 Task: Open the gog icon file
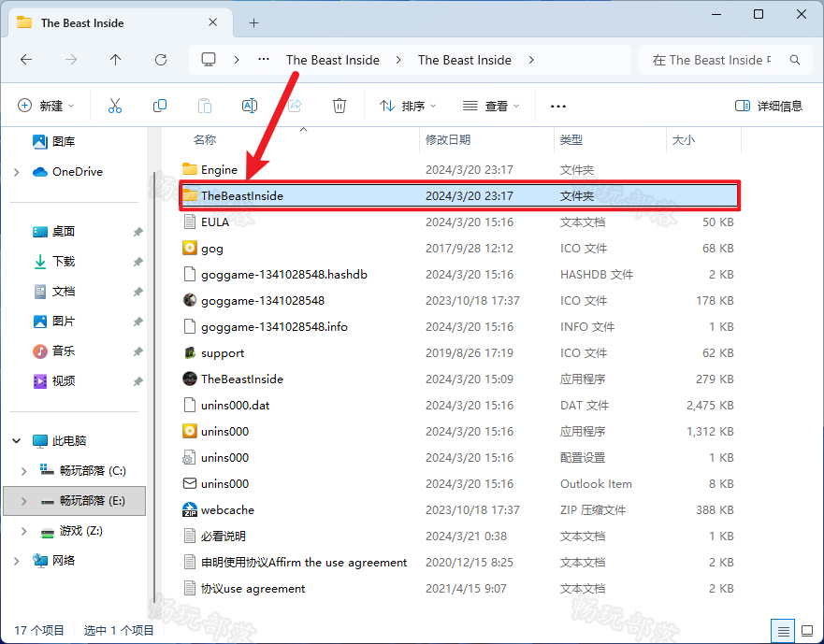click(x=189, y=248)
